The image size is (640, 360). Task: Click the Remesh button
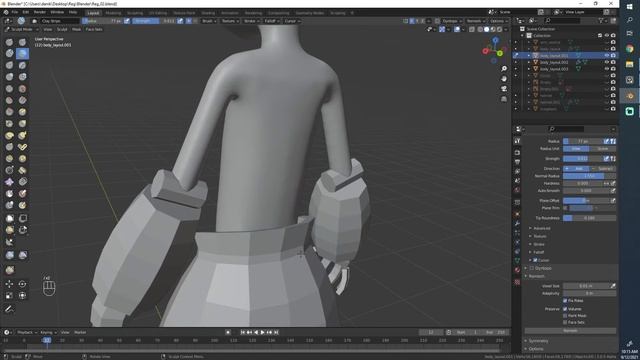pos(570,331)
